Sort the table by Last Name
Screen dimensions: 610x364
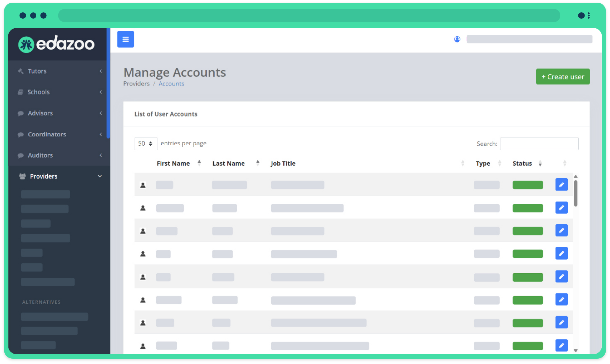(228, 163)
